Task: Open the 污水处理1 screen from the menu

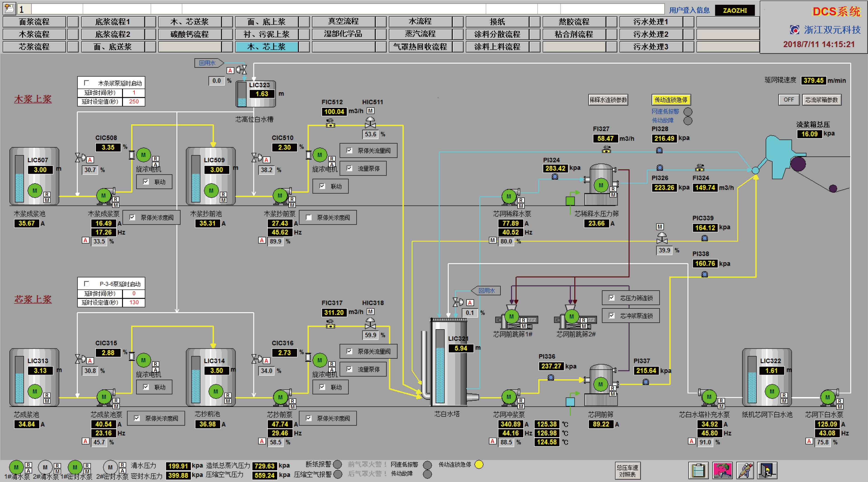Action: pos(651,21)
